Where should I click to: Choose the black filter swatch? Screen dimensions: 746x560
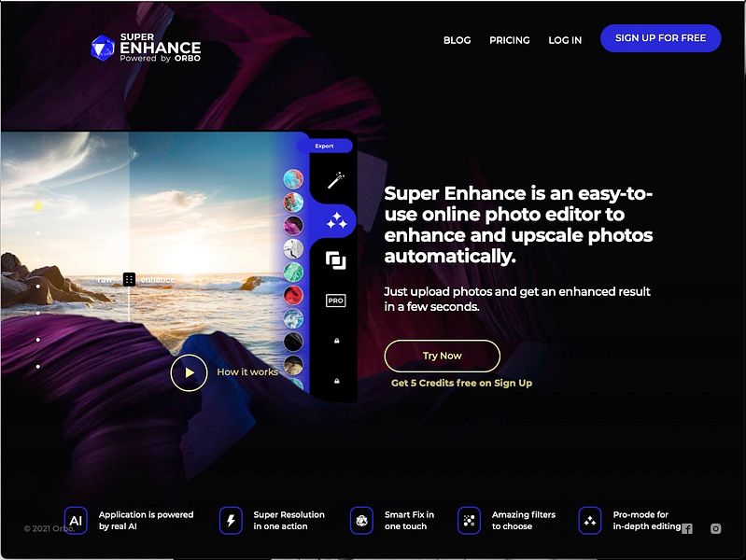click(293, 342)
